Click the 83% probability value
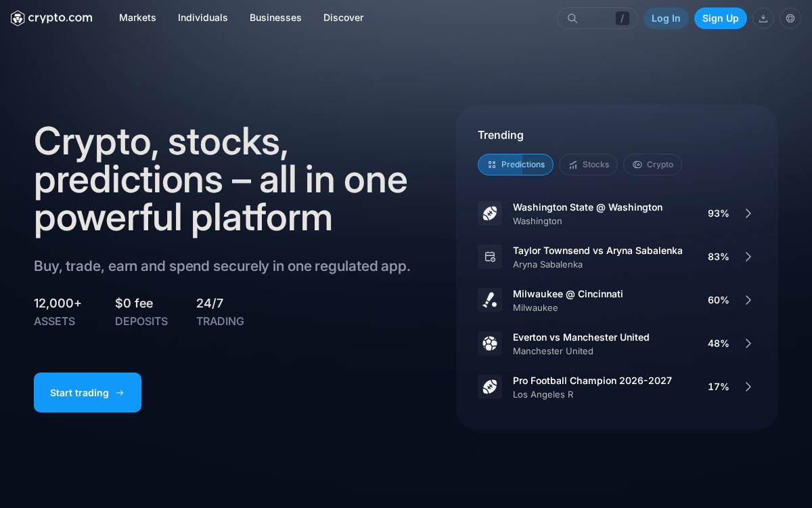The height and width of the screenshot is (508, 812). [x=718, y=257]
